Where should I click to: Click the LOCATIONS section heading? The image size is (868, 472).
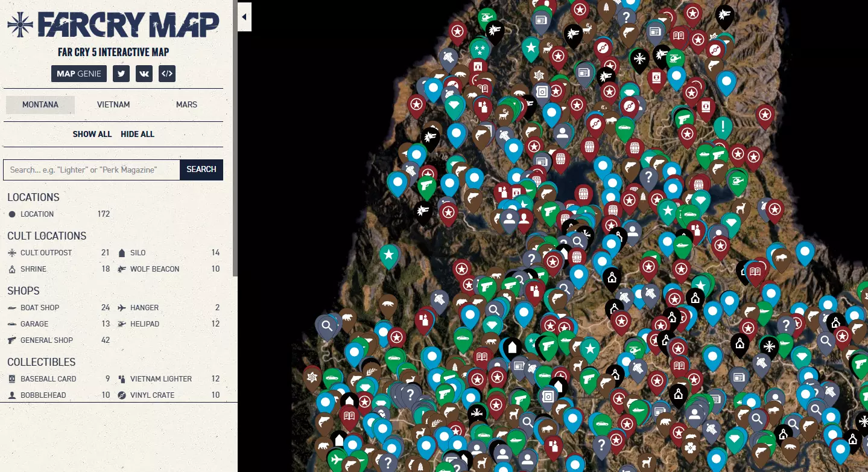[x=33, y=197]
